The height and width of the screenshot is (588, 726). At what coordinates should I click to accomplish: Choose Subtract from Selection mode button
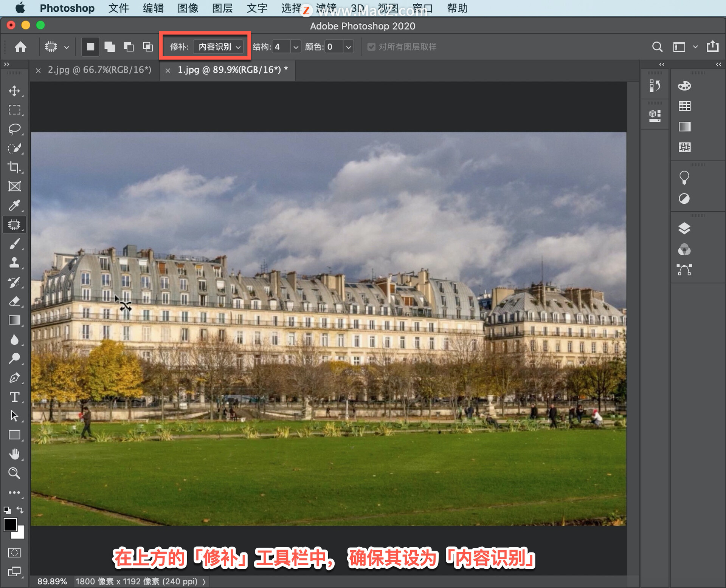tap(129, 47)
